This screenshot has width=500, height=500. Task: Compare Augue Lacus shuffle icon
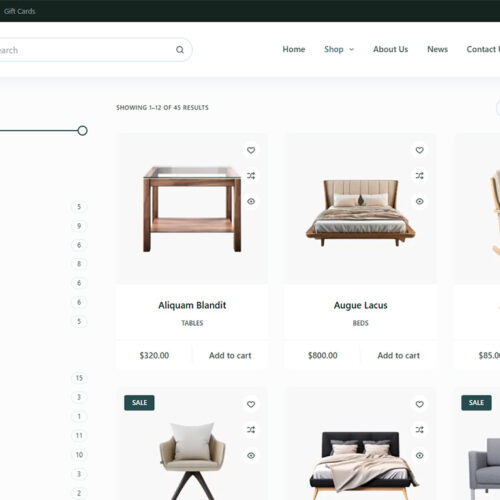tap(420, 176)
